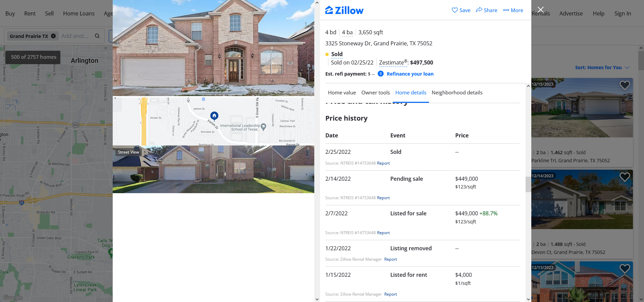Remove the Grand Prairie TX search chip
Viewport: 644px width, 302px height.
click(53, 36)
